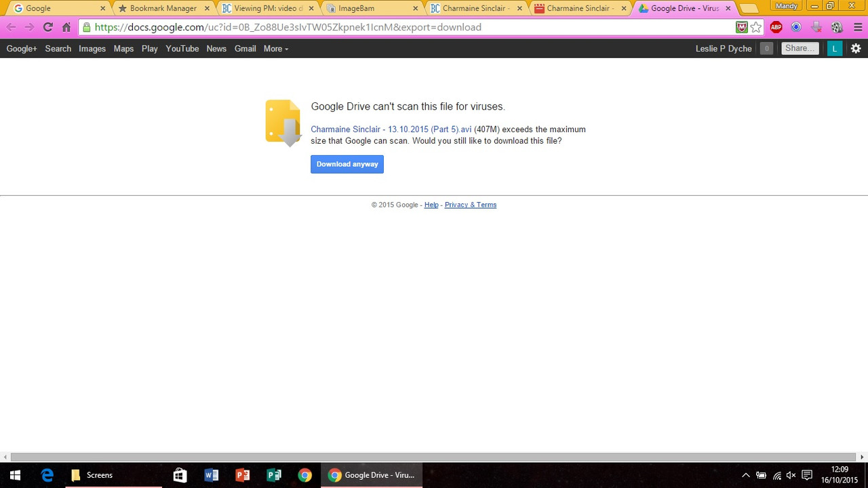Open News in the Google bar

coord(216,49)
